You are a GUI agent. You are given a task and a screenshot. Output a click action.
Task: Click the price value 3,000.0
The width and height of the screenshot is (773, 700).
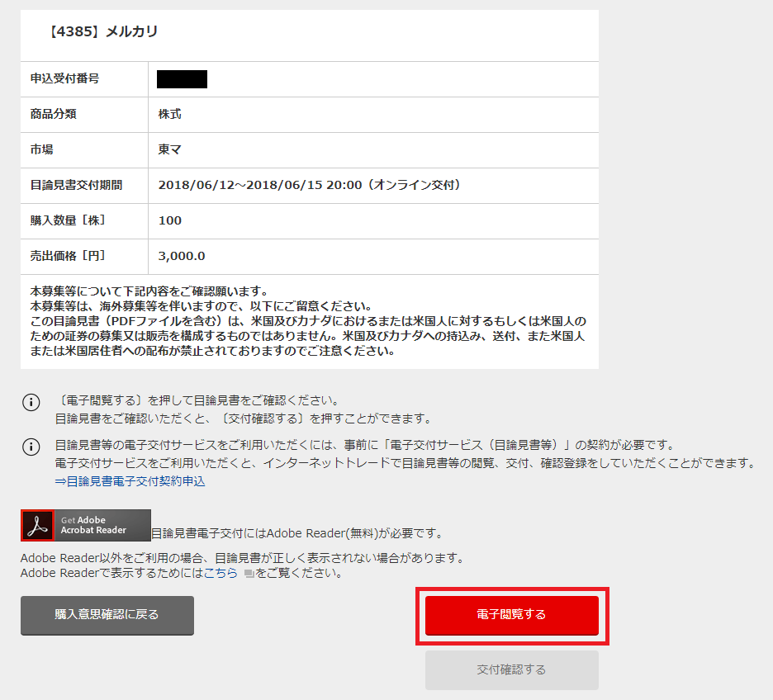pyautogui.click(x=182, y=256)
